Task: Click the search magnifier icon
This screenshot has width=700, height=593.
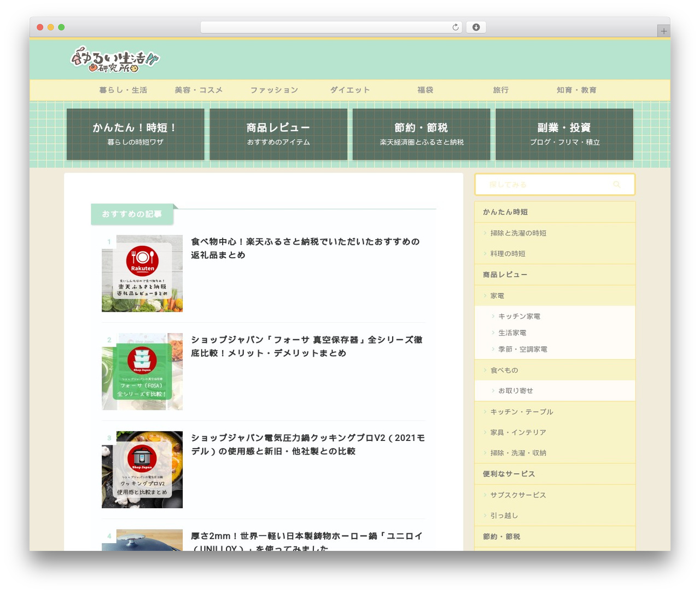Action: click(x=617, y=185)
